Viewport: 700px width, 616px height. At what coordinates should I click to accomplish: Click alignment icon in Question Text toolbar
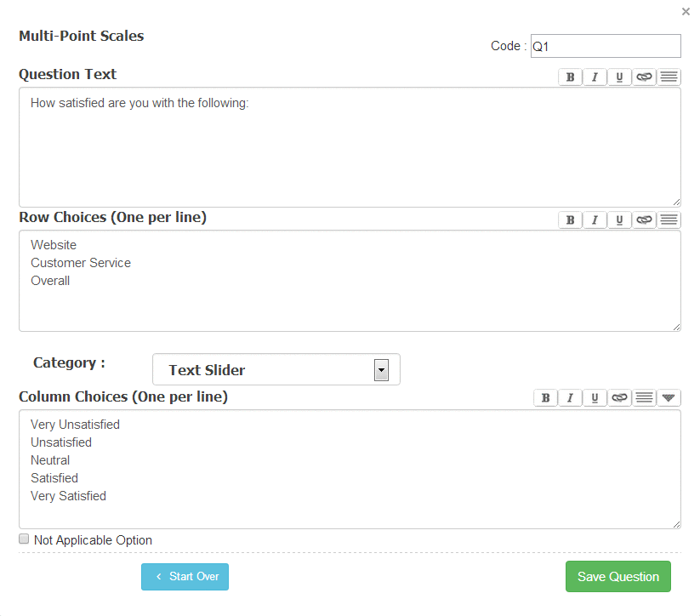point(669,77)
